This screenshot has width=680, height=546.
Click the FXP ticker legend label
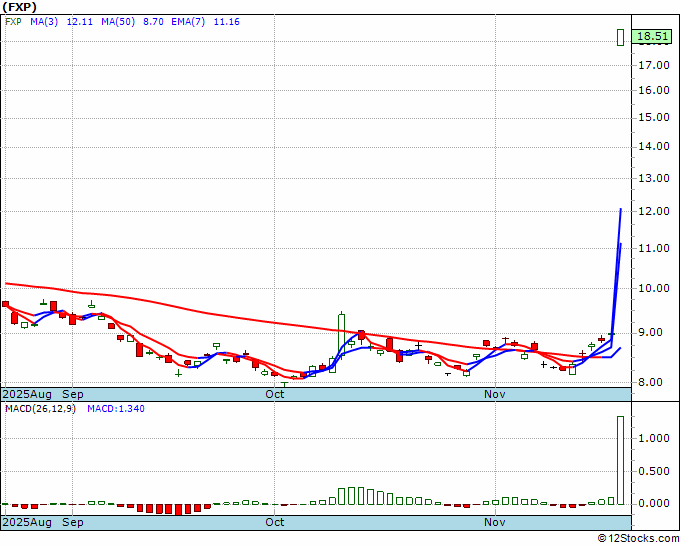click(x=13, y=22)
